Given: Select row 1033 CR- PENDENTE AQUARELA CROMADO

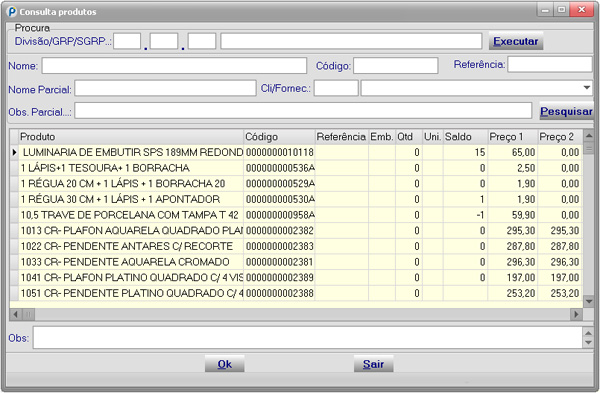Looking at the screenshot, I should [296, 262].
